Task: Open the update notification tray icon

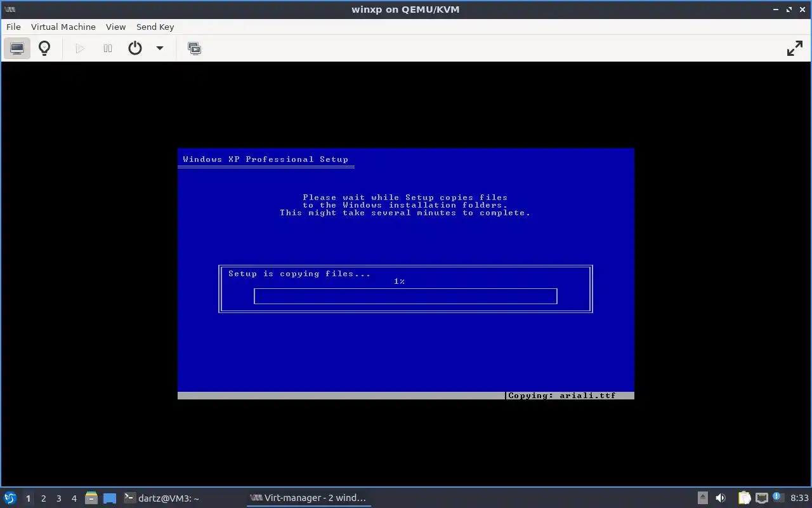Action: pos(778,498)
